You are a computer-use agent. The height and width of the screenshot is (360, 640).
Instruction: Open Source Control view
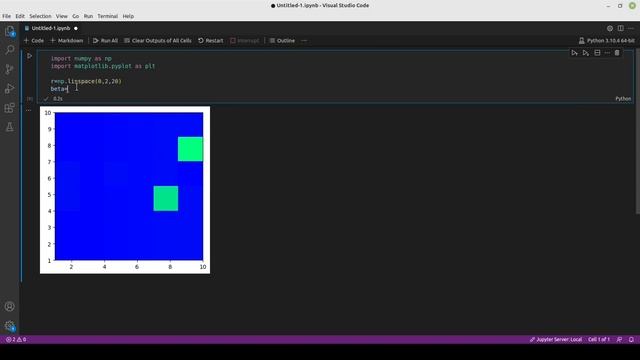9,69
